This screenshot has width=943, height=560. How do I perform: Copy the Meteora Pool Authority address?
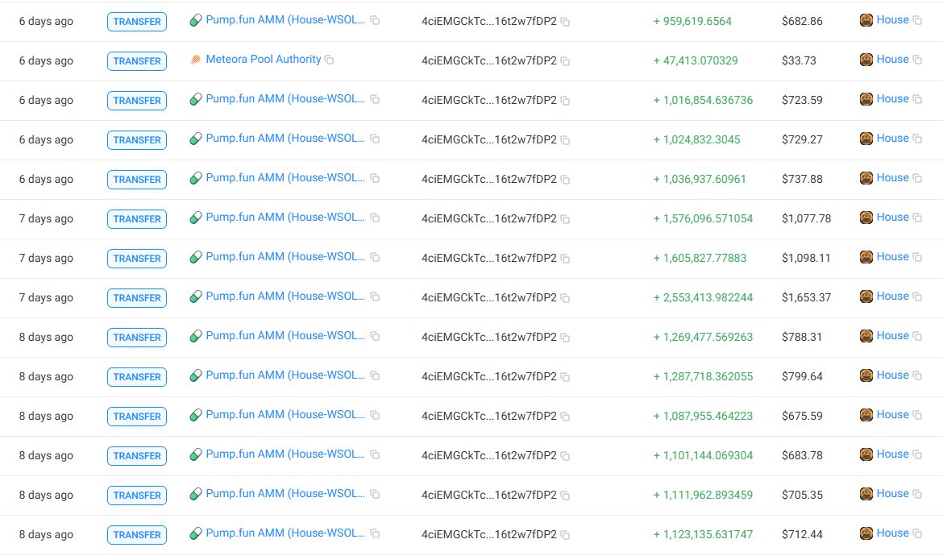coord(329,60)
